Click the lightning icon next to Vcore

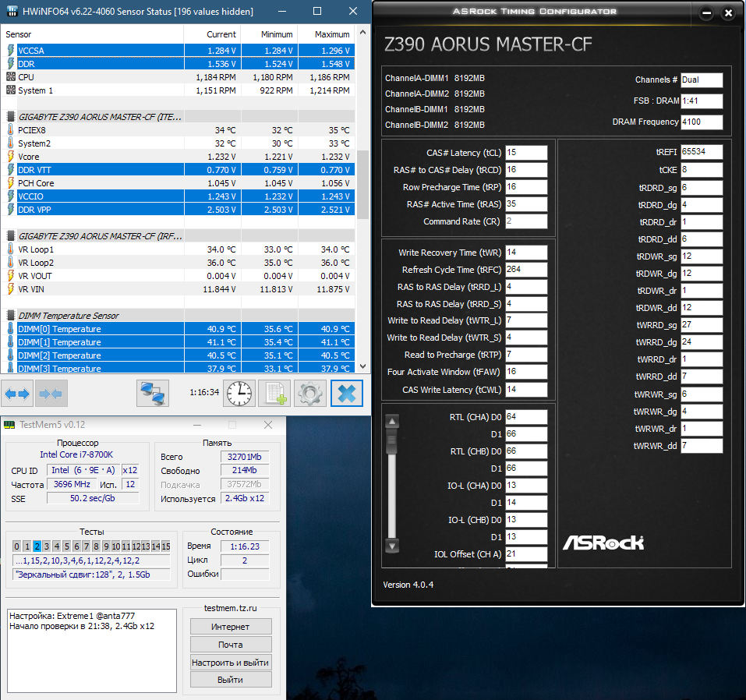tap(10, 157)
